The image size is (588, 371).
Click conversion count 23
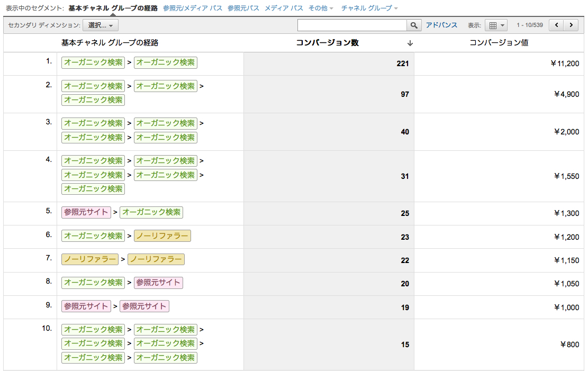[405, 237]
